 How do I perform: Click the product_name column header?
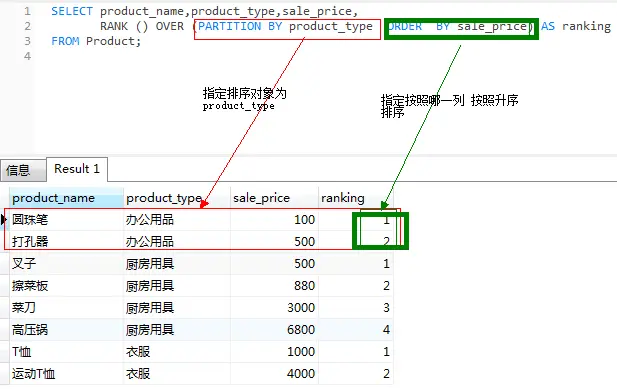pyautogui.click(x=66, y=198)
